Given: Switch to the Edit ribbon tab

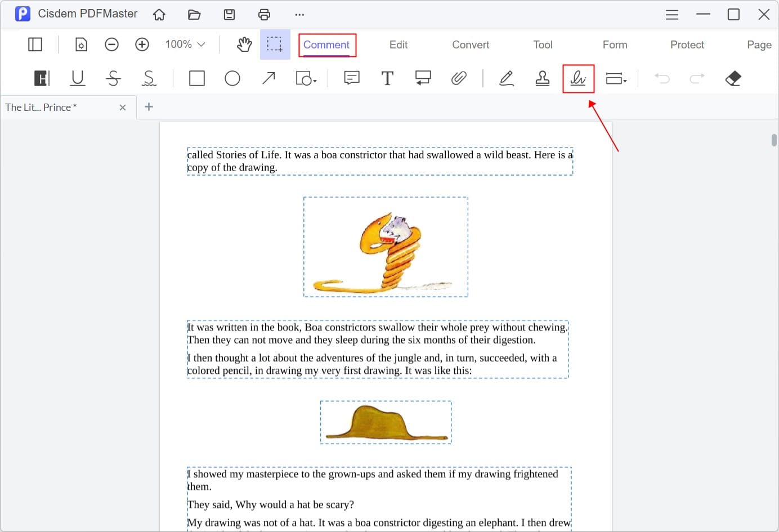Looking at the screenshot, I should (x=398, y=44).
